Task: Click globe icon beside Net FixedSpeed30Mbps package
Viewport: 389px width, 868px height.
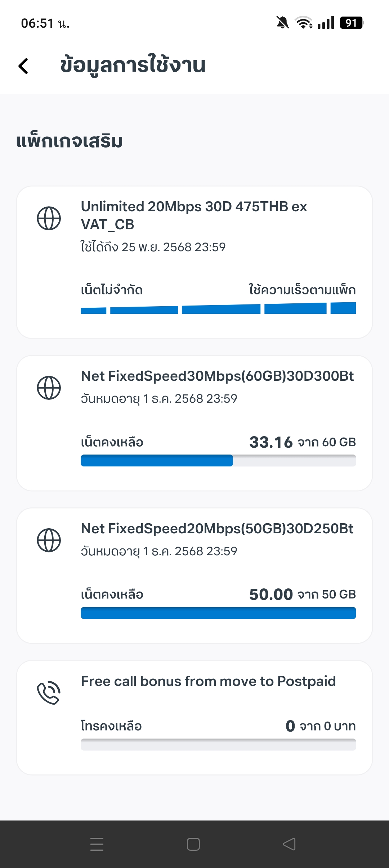Action: [x=49, y=388]
